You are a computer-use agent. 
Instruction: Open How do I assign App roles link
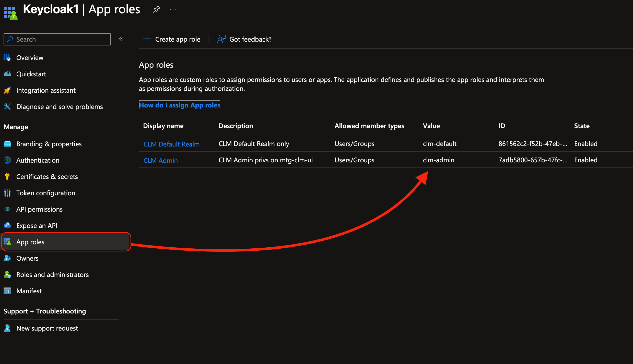[179, 105]
